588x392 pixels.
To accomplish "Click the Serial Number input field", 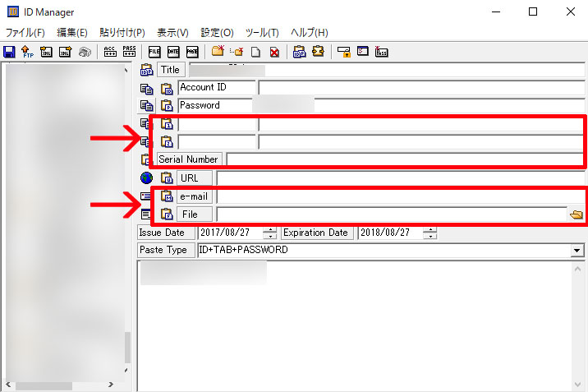I will (x=405, y=159).
